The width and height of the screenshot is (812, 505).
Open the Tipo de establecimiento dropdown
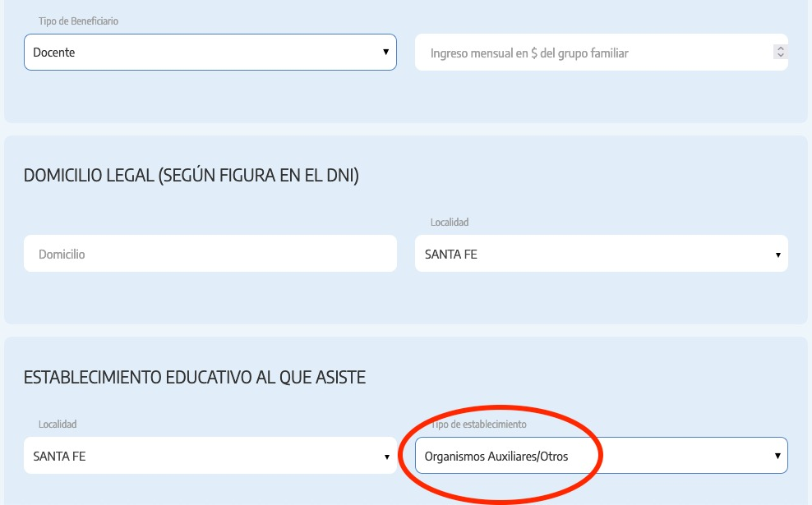(600, 456)
